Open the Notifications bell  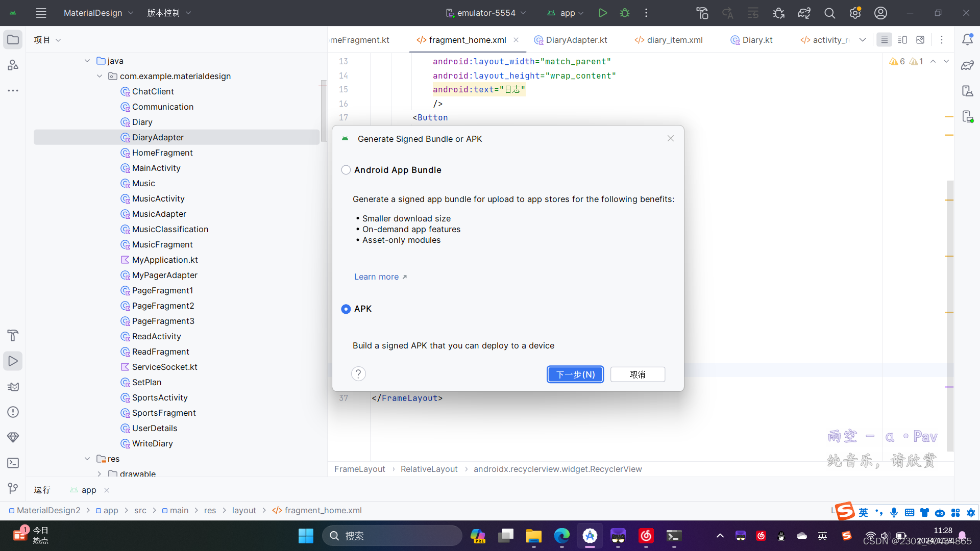point(968,39)
